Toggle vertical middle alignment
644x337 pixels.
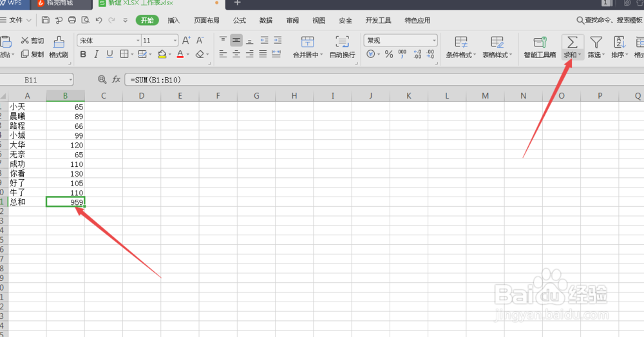(x=236, y=41)
